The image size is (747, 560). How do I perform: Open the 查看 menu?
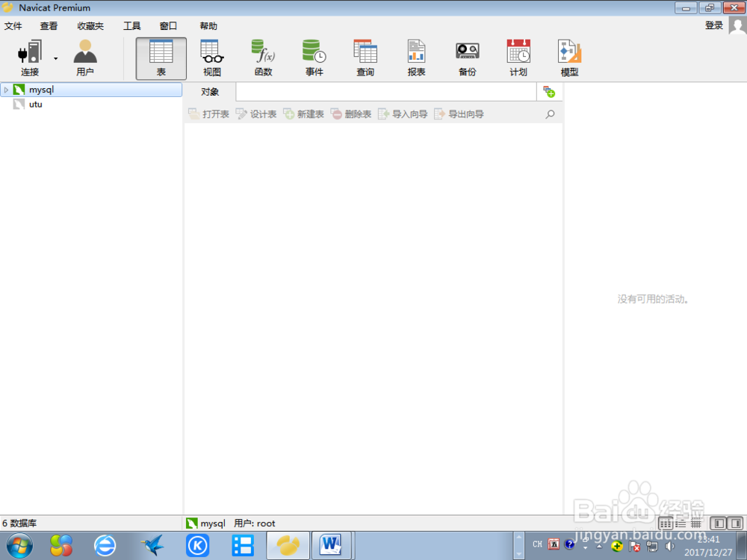click(x=49, y=25)
